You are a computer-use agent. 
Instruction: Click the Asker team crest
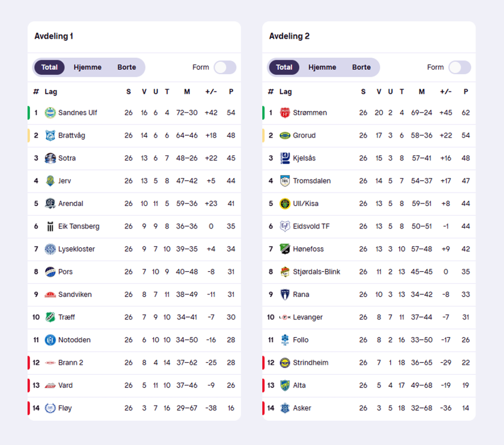(x=285, y=408)
